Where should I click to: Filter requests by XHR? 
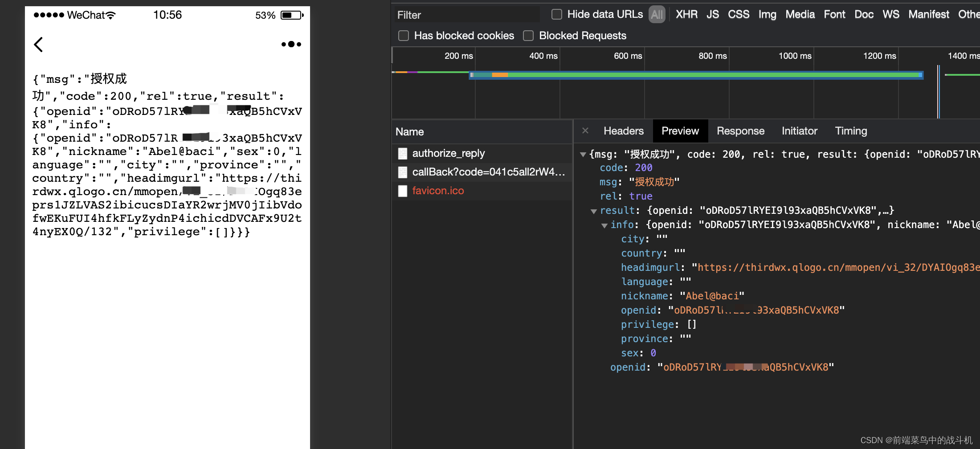[686, 14]
